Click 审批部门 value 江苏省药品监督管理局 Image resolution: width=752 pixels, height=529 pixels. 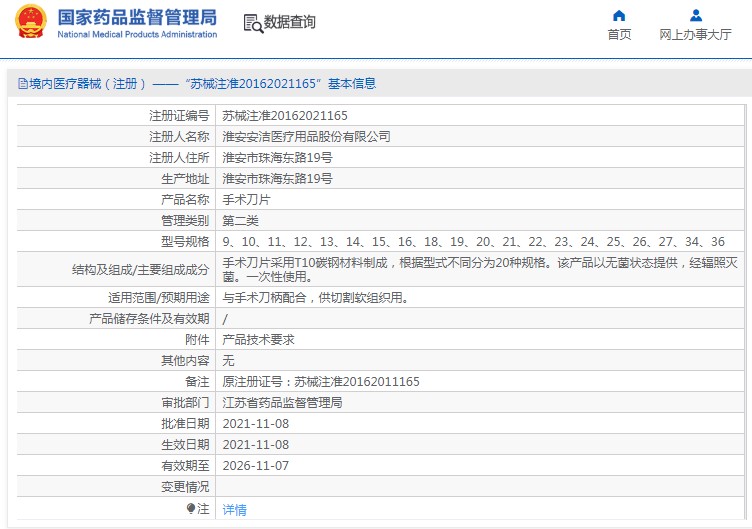(x=282, y=403)
